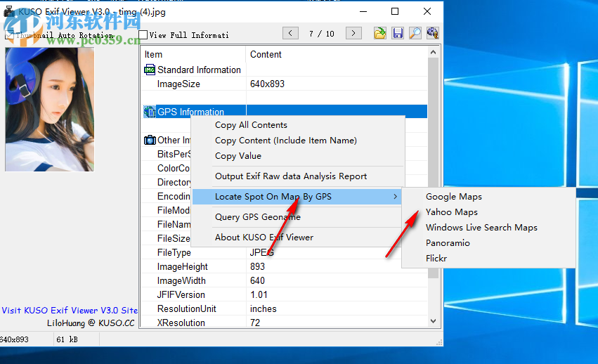Click the Item column header
The height and width of the screenshot is (364, 598).
(x=193, y=55)
